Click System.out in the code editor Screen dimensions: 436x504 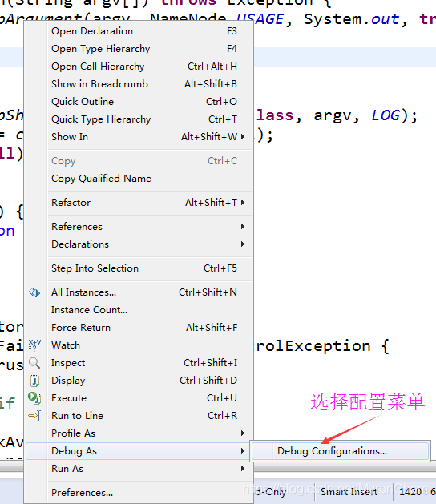(351, 19)
